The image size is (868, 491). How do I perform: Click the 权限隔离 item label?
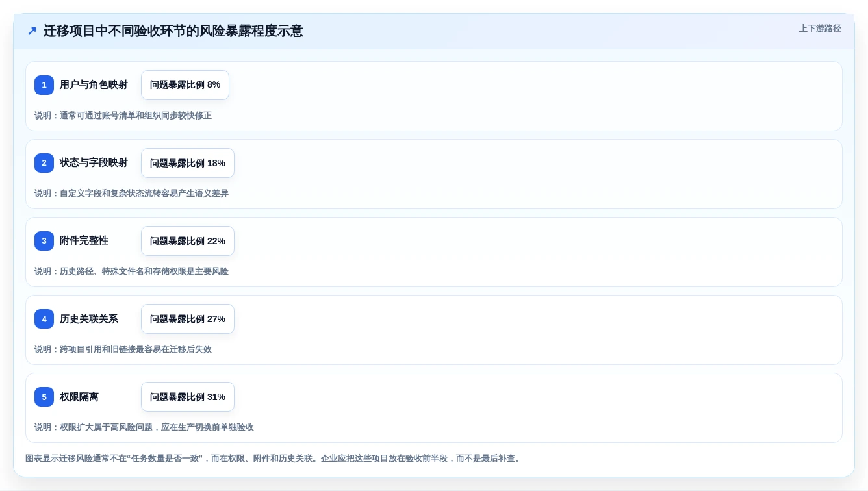pos(79,397)
